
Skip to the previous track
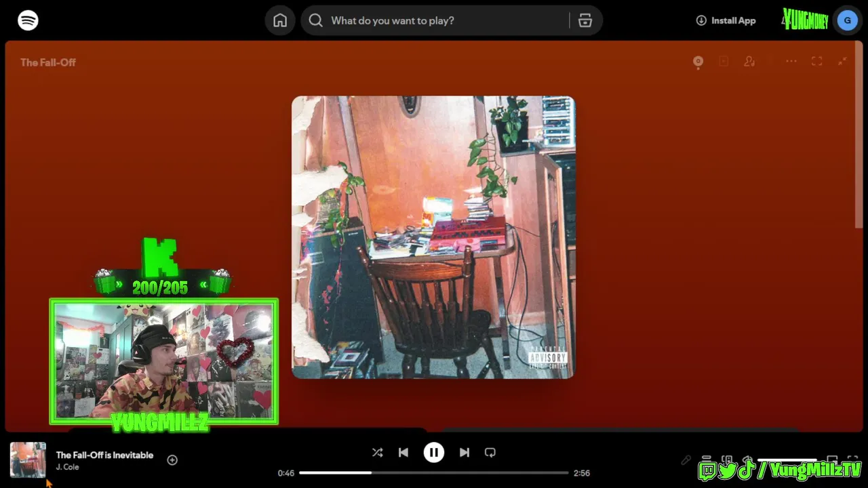pos(403,452)
